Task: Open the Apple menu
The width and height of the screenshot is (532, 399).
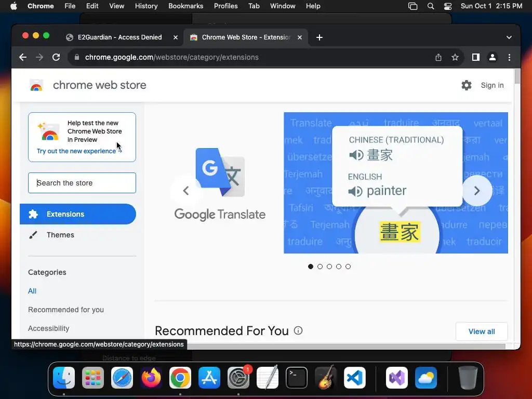Action: click(x=14, y=6)
